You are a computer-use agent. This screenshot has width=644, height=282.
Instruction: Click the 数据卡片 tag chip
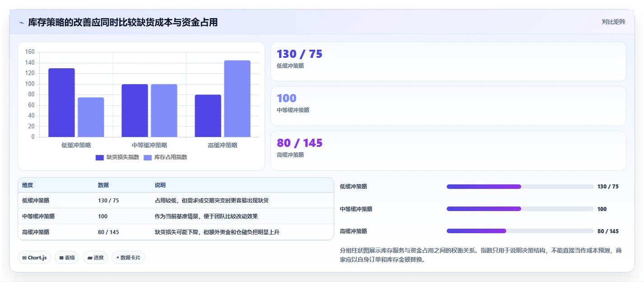coord(128,258)
